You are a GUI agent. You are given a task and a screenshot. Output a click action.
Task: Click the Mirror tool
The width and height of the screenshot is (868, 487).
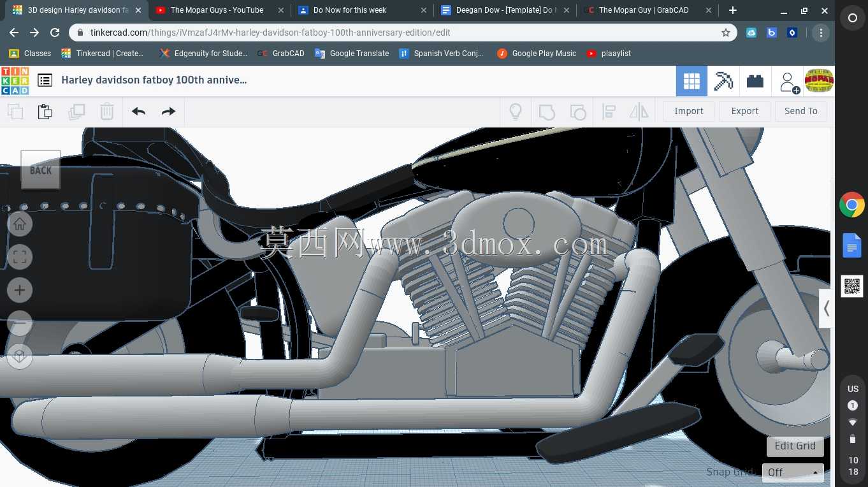tap(639, 112)
